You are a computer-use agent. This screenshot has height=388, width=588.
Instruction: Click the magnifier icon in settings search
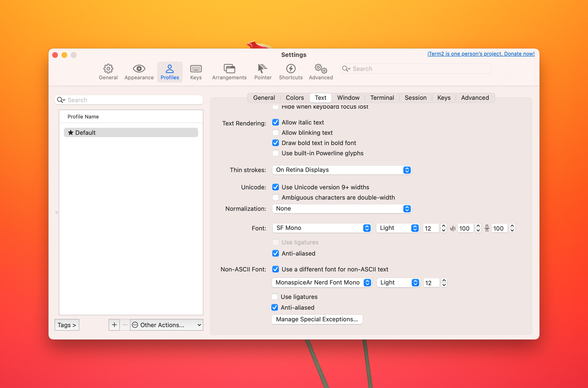coord(346,69)
